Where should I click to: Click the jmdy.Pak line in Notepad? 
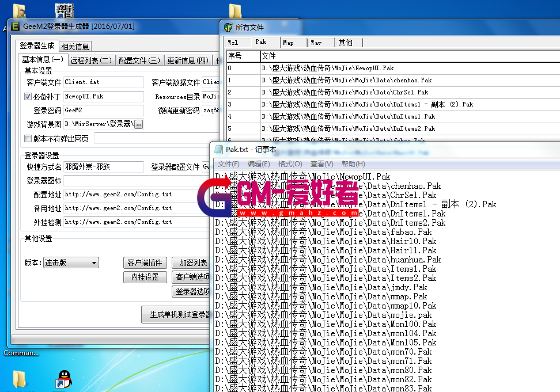(321, 287)
